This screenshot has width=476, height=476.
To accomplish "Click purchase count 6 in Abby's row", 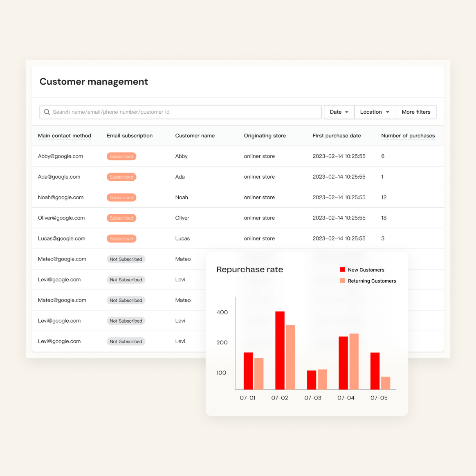I will point(383,156).
